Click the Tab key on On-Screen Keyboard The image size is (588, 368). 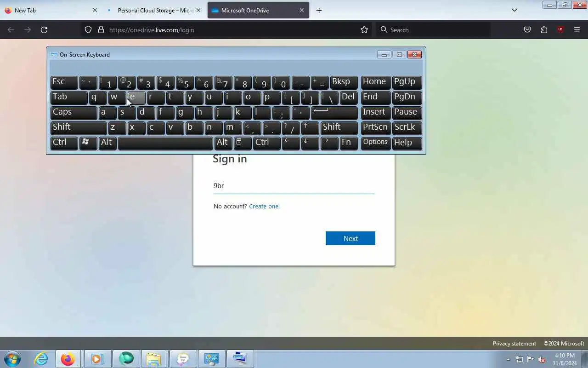(x=69, y=97)
